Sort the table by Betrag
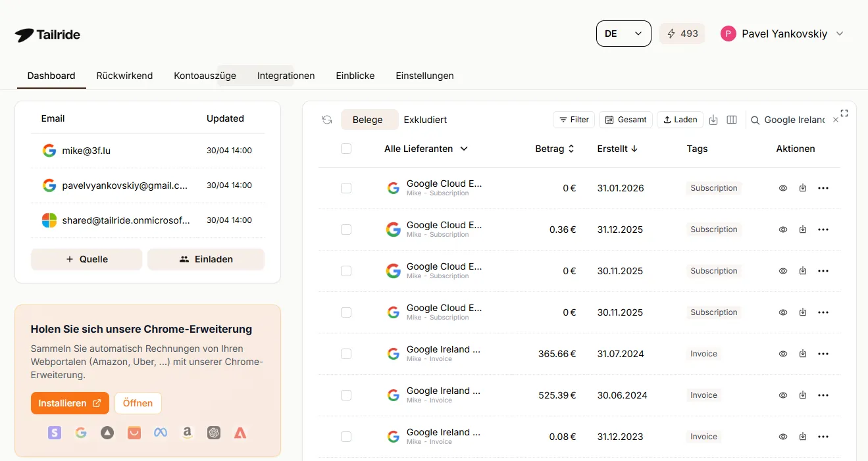 coord(555,149)
